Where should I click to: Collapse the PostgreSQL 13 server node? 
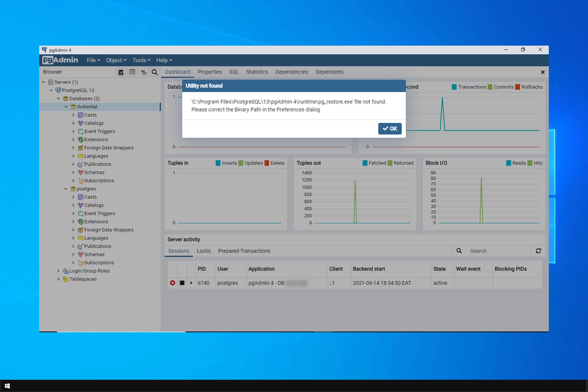(x=51, y=90)
